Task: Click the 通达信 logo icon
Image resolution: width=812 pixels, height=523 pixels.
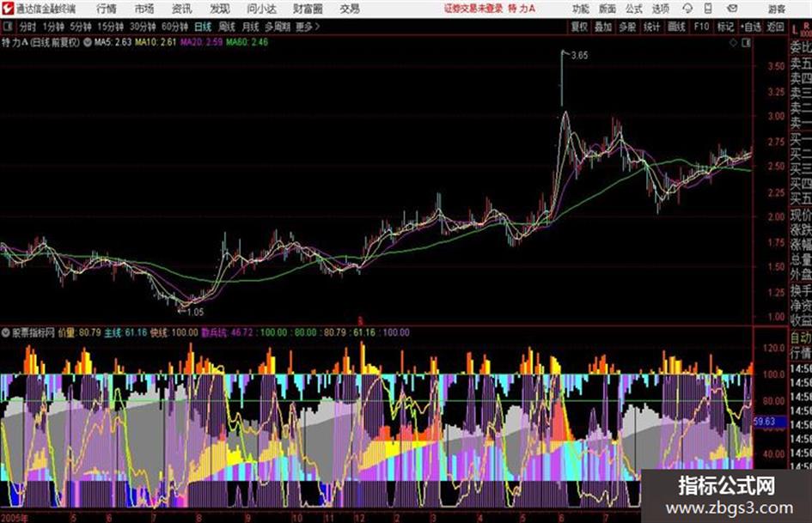Action: [x=8, y=9]
